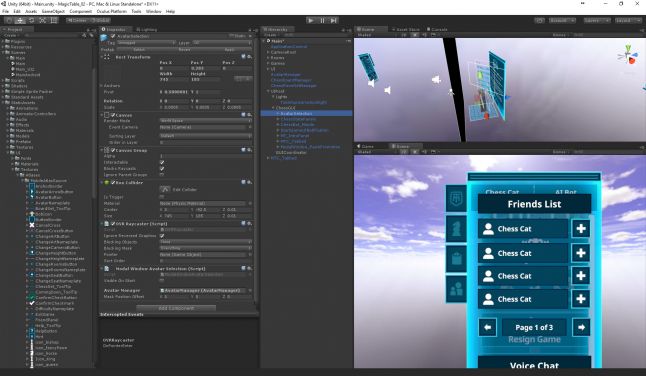Toggle the Global handle rotation button
The image size is (646, 376).
[100, 20]
